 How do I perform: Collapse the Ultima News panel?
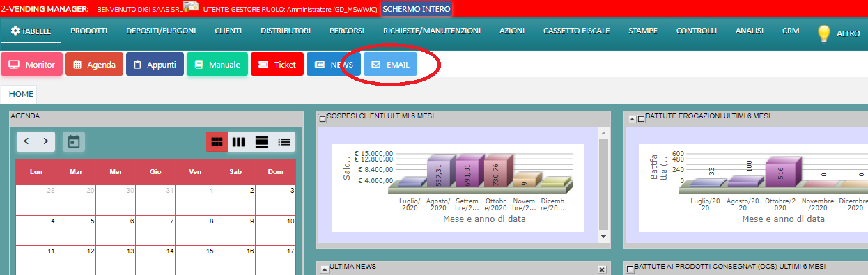coord(324,269)
